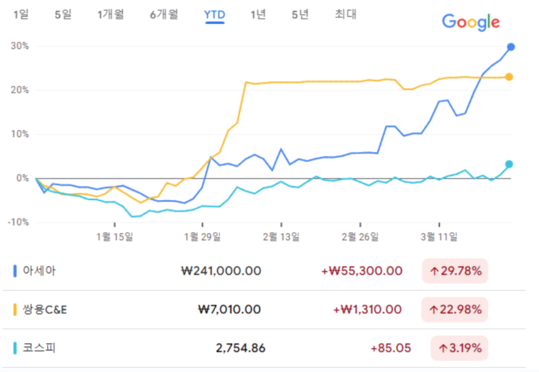
Task: Show the 1년 chart range
Action: tap(258, 14)
